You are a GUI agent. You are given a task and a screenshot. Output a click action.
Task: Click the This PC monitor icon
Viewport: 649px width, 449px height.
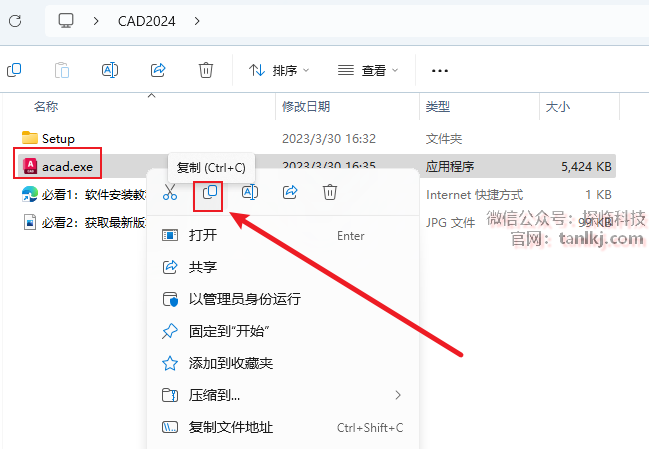[66, 20]
